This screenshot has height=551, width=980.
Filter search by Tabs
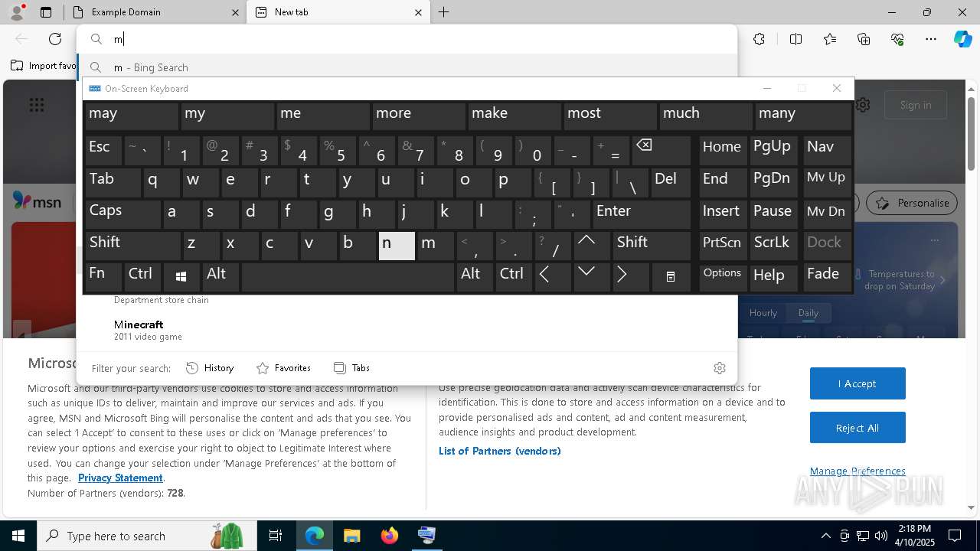(x=351, y=368)
